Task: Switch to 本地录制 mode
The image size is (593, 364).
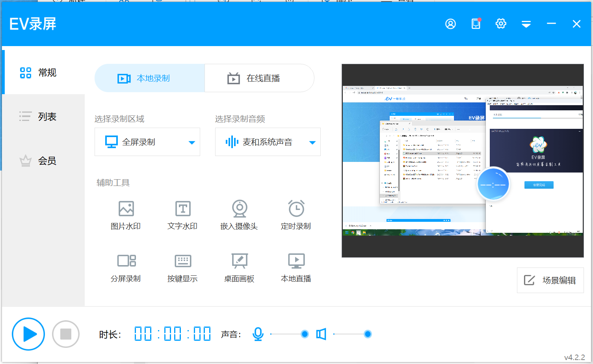Action: pyautogui.click(x=150, y=78)
